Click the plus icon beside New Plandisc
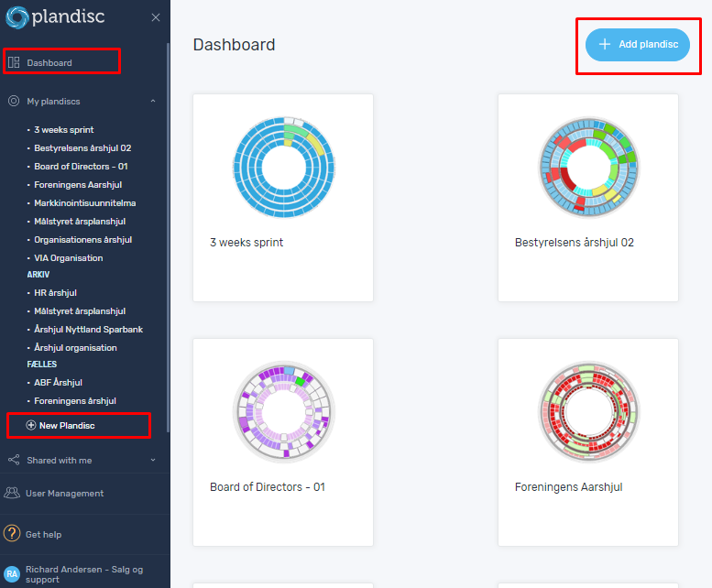This screenshot has height=588, width=712. tap(31, 425)
